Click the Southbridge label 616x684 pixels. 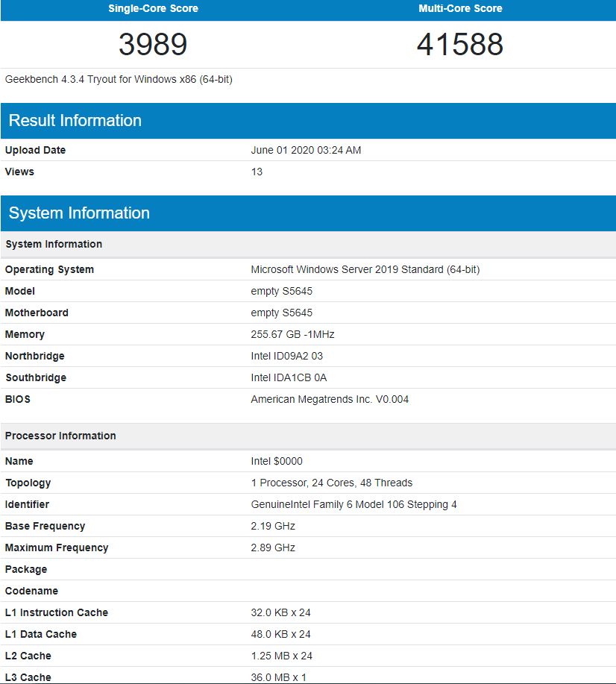[35, 377]
